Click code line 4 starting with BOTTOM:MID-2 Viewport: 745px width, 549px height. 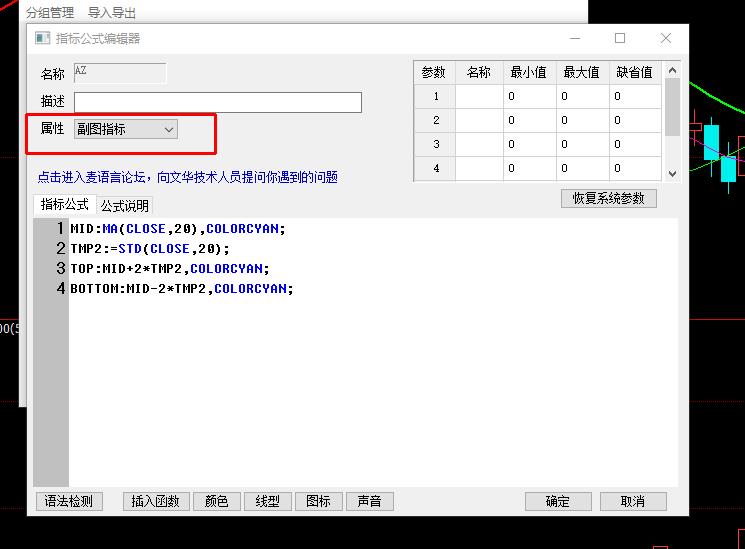pos(182,289)
